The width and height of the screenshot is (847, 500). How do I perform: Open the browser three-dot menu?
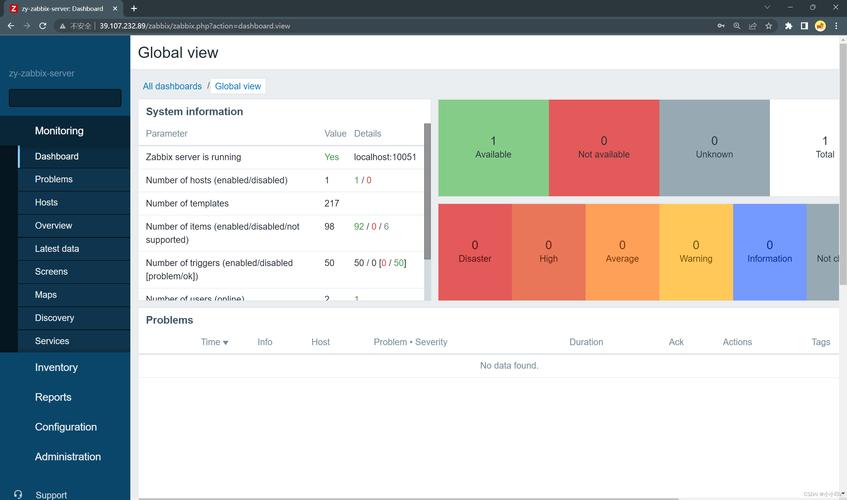click(836, 25)
